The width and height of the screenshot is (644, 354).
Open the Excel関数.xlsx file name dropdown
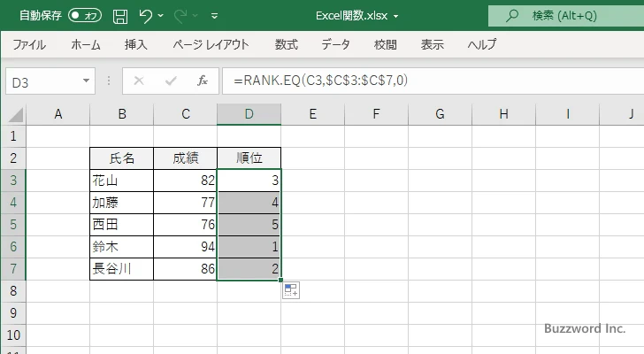[396, 16]
